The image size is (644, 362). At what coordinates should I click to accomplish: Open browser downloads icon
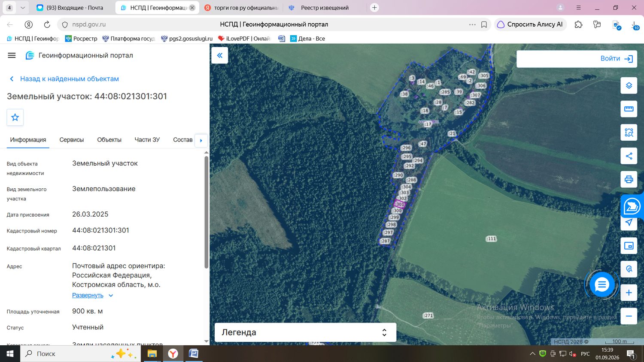pos(635,25)
